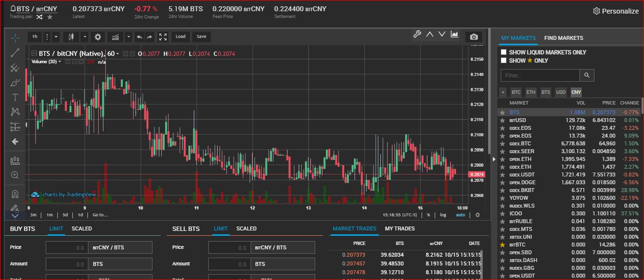Click the notification bell beside BTS
Image resolution: width=644 pixels, height=280 pixels.
point(13,9)
